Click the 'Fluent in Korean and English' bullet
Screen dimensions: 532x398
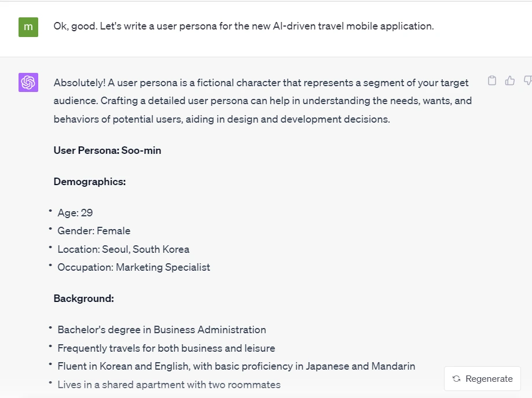tap(236, 366)
